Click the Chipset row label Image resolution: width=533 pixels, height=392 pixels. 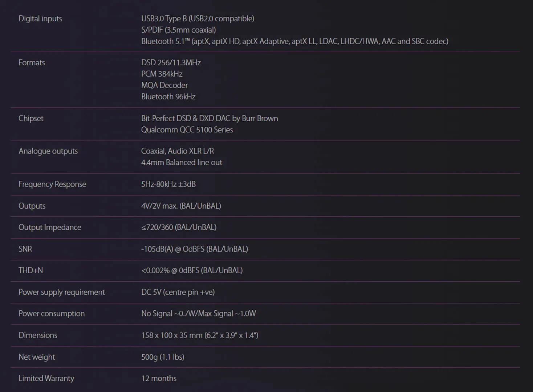(31, 118)
